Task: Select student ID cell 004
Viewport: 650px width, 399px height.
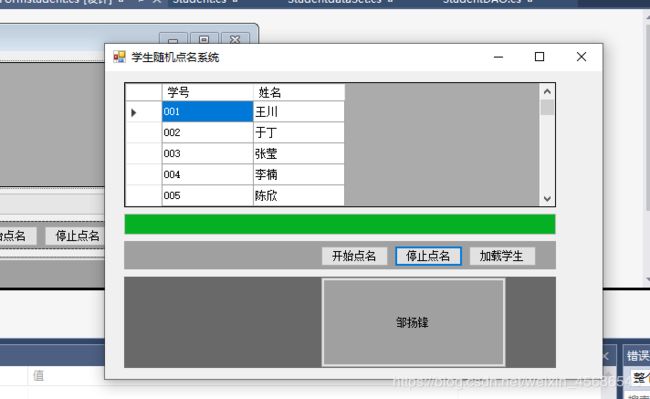Action: click(x=207, y=174)
